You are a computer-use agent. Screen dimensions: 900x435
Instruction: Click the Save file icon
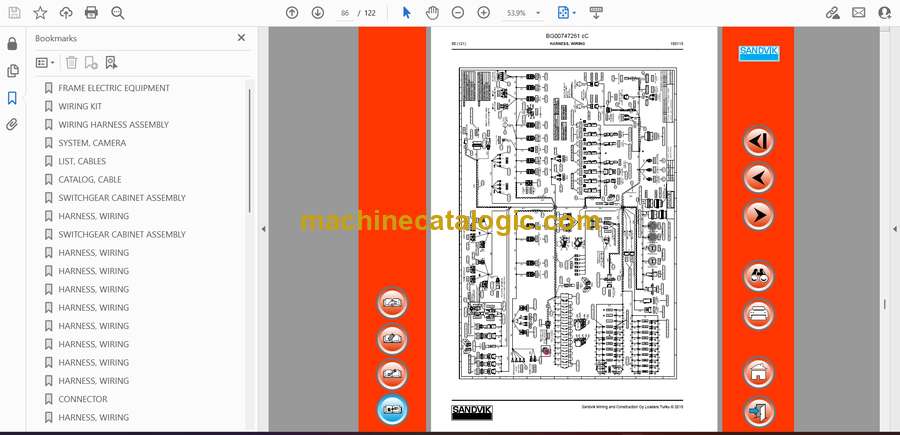coord(14,13)
